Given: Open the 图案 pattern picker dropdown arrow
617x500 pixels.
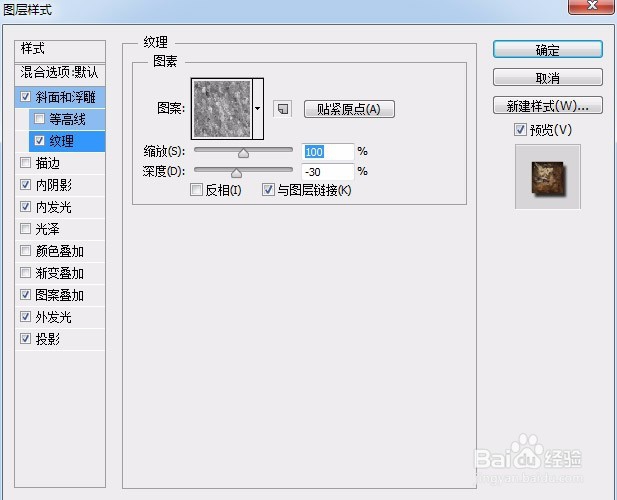Looking at the screenshot, I should (x=258, y=109).
